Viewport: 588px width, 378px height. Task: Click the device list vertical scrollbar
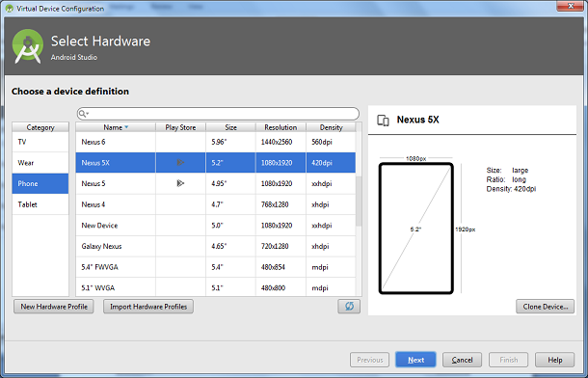click(x=359, y=201)
